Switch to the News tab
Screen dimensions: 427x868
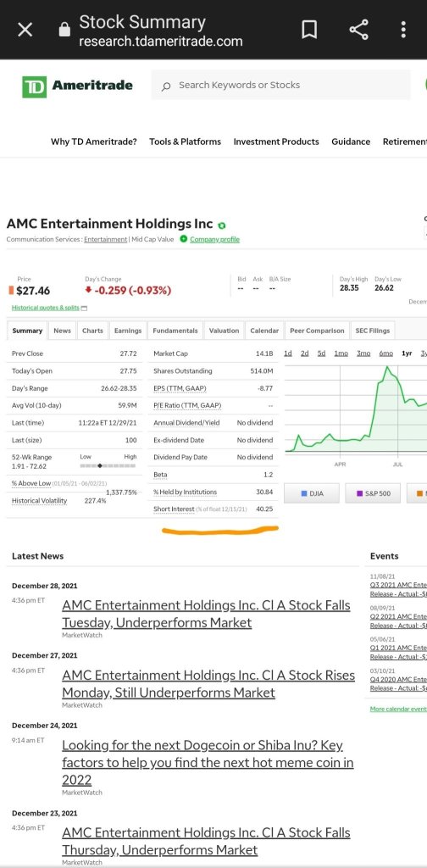62,331
